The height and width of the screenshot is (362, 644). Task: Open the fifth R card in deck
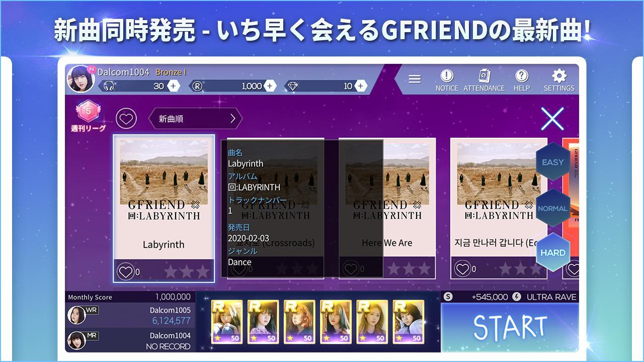(x=372, y=322)
